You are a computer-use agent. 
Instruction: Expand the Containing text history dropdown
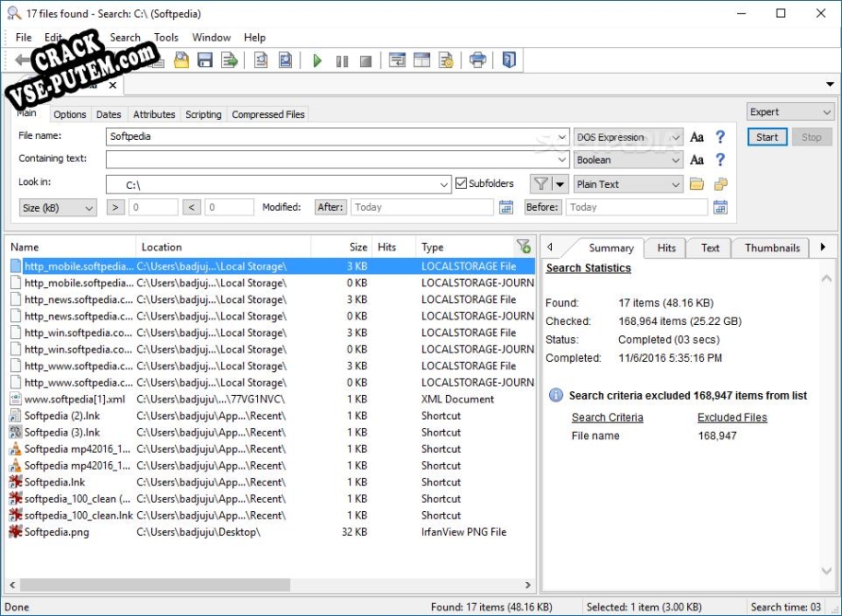tap(562, 160)
